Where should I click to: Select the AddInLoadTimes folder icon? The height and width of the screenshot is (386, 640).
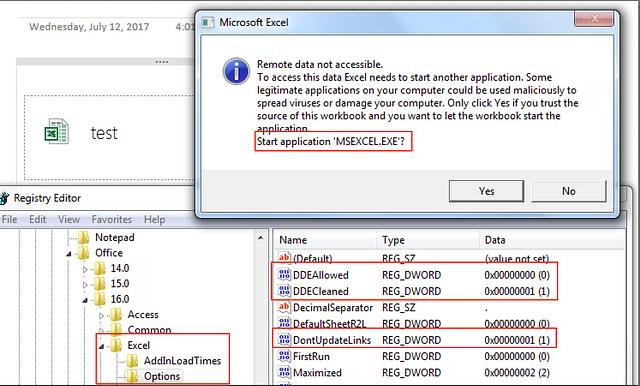(x=132, y=361)
